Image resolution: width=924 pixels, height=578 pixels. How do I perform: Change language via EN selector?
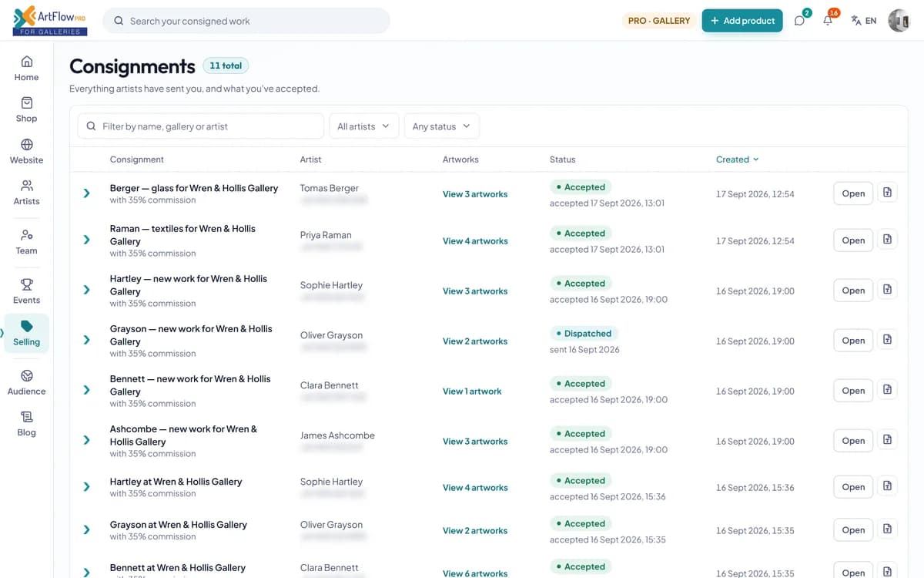point(864,21)
